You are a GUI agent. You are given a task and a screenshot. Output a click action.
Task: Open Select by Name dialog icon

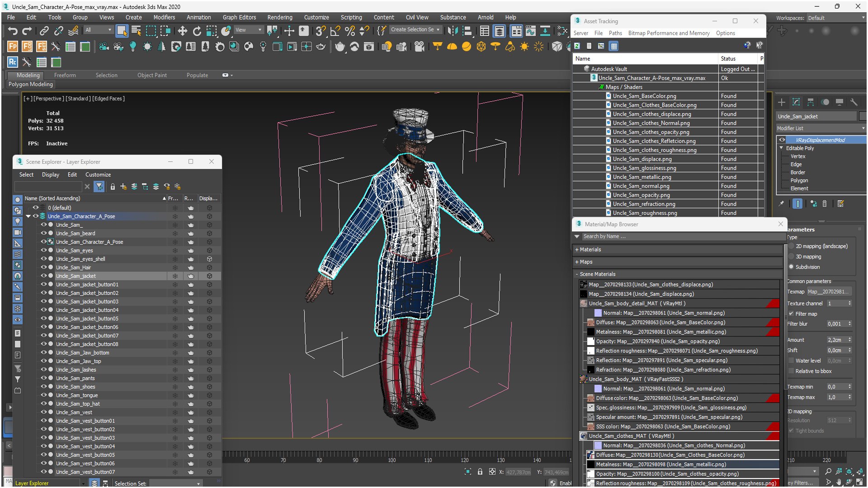coord(136,31)
